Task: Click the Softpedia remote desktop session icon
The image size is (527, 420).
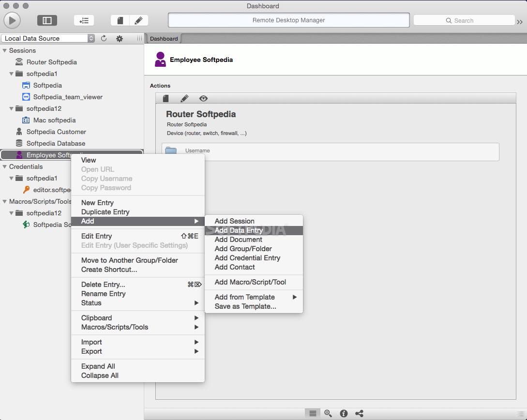Action: point(26,85)
